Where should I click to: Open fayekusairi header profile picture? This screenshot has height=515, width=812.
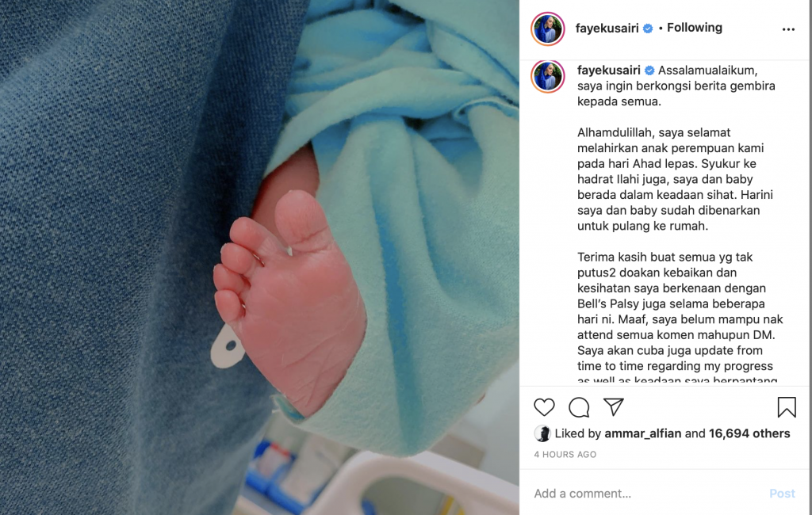pyautogui.click(x=548, y=29)
